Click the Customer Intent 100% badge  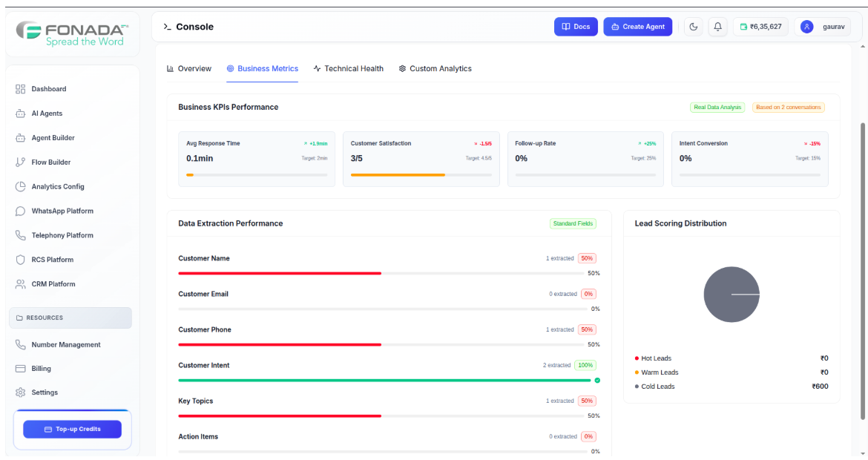click(x=585, y=365)
